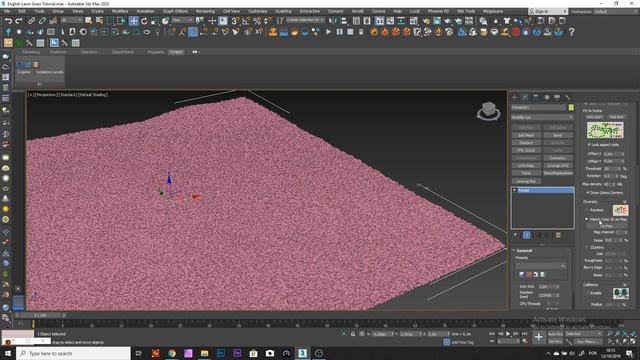Switch to the Display command panel icon
Image resolution: width=640 pixels, height=360 pixels.
[x=557, y=98]
